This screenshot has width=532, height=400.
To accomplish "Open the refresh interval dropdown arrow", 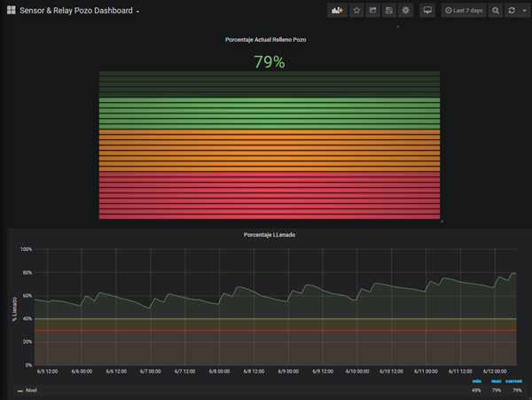I will [x=522, y=11].
